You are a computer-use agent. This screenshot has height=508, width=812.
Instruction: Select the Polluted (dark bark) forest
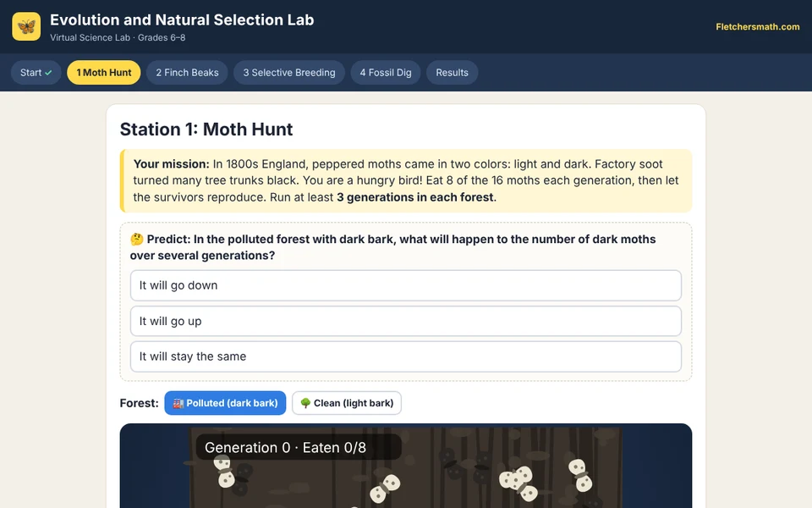click(x=225, y=403)
